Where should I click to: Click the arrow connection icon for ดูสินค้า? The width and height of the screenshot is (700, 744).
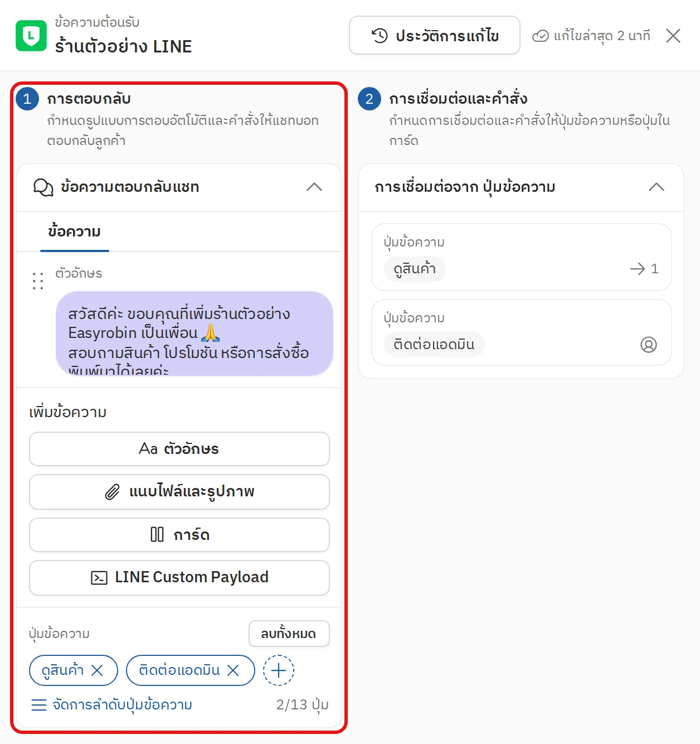tap(638, 269)
